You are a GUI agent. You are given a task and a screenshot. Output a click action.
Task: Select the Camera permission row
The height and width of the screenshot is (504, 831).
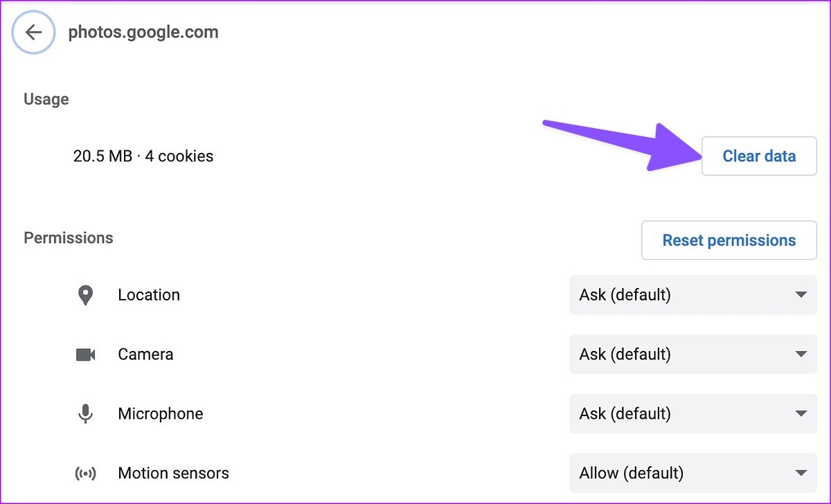145,354
